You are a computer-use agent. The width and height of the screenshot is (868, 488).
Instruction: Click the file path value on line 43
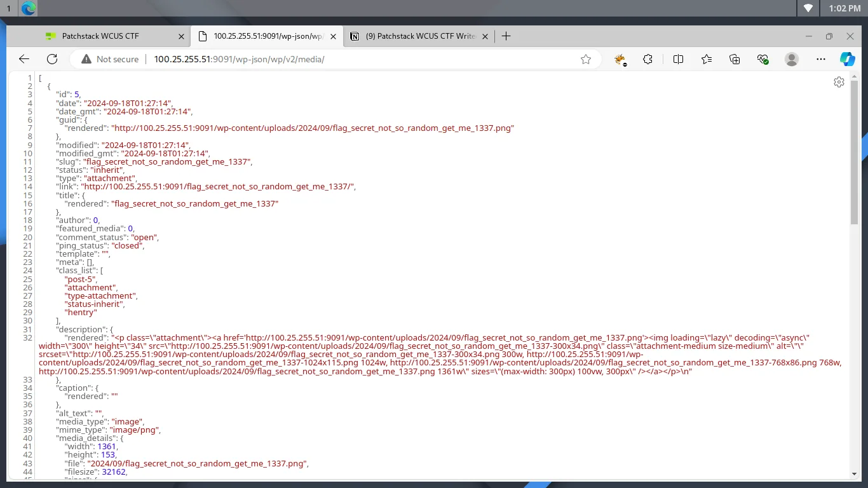[197, 464]
